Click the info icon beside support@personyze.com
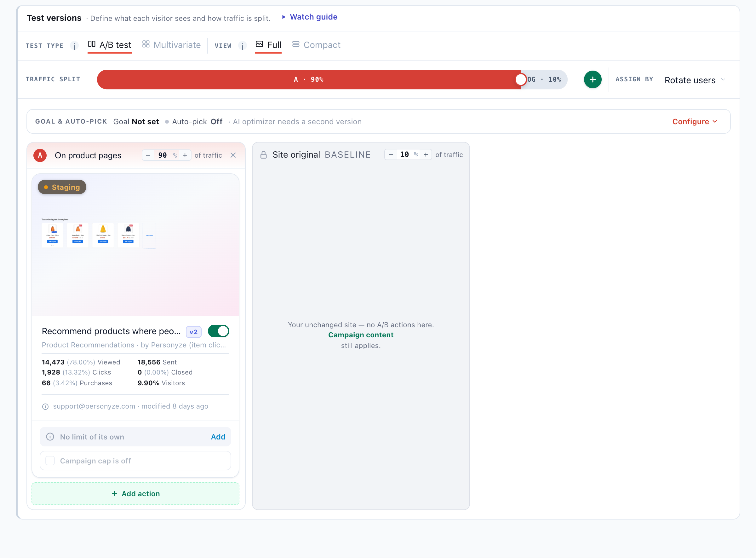 pos(45,406)
